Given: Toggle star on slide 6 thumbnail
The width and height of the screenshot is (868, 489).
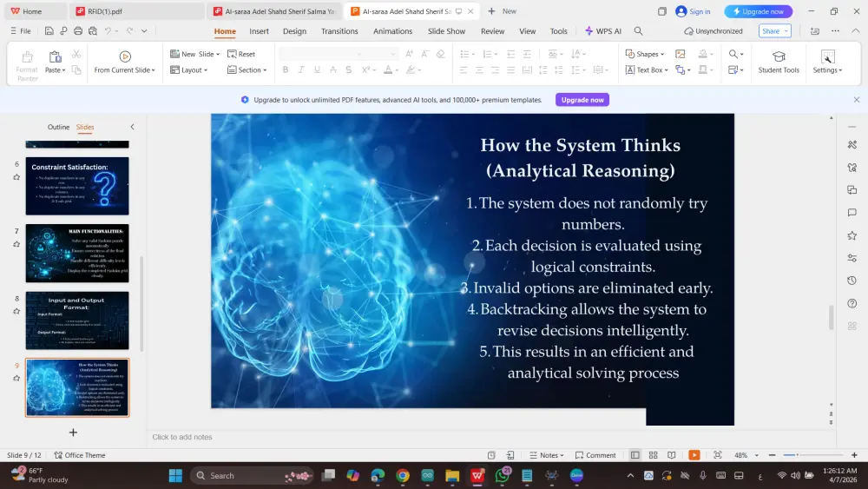Looking at the screenshot, I should (16, 177).
